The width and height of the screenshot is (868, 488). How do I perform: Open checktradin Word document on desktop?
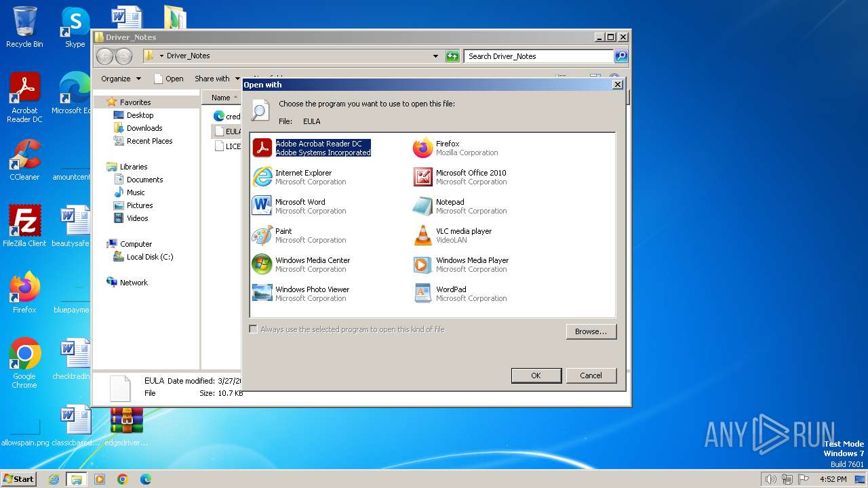(x=71, y=359)
